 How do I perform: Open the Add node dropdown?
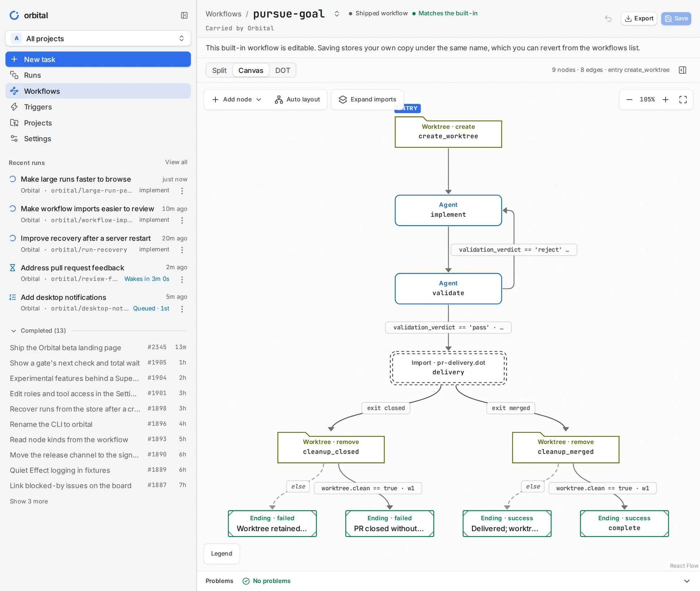click(237, 100)
